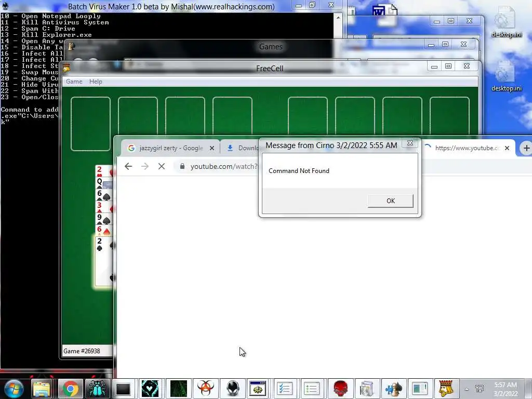Click the green matrix code taskbar icon
This screenshot has width=532, height=399.
click(179, 389)
